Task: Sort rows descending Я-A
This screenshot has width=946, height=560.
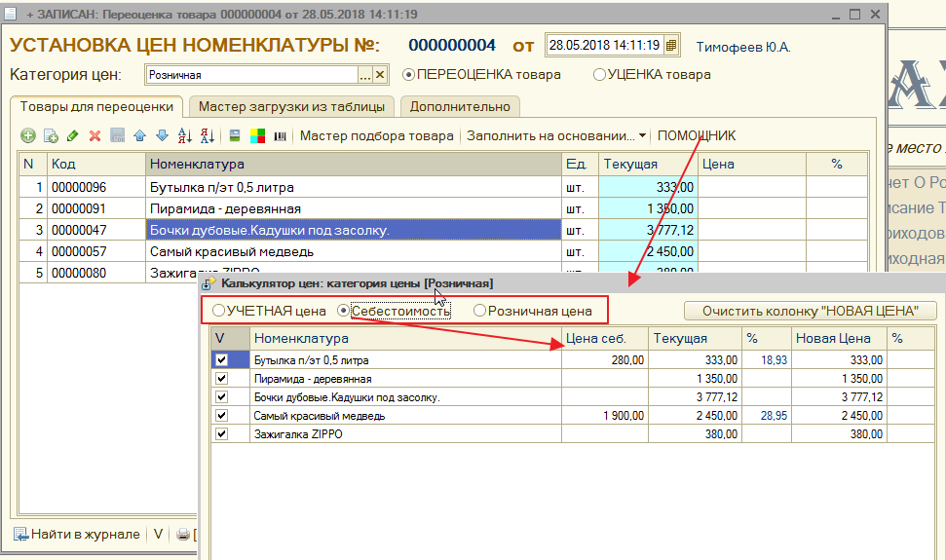Action: click(207, 135)
